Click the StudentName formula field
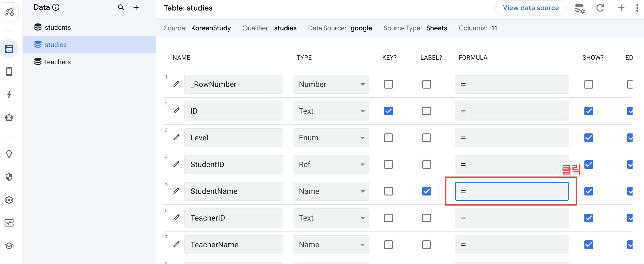This screenshot has height=264, width=644. 511,191
